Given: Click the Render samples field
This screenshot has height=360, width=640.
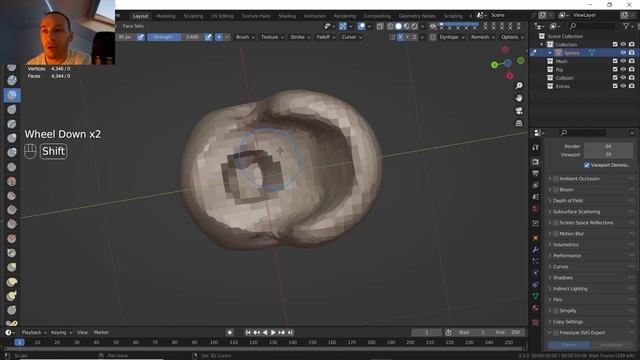Looking at the screenshot, I should pyautogui.click(x=608, y=146).
